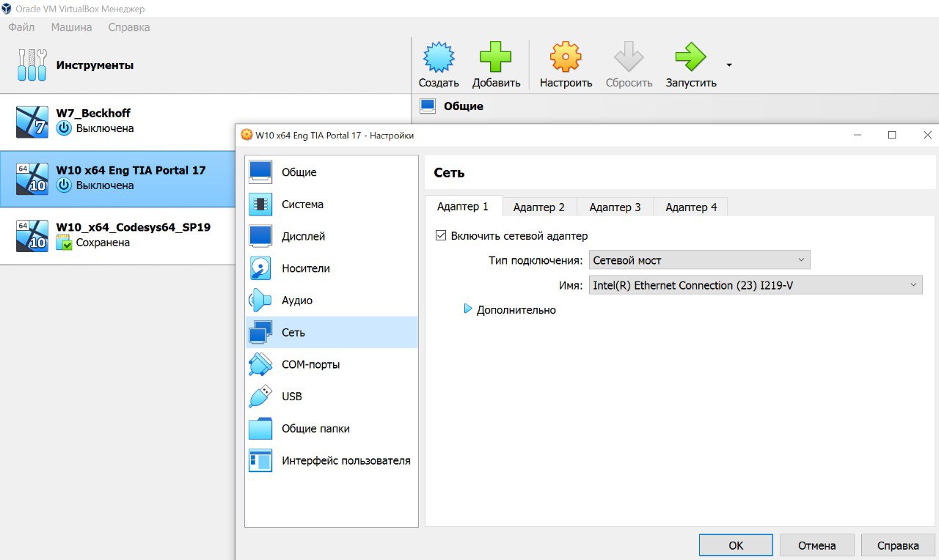Click Общие section header in details pane

463,106
